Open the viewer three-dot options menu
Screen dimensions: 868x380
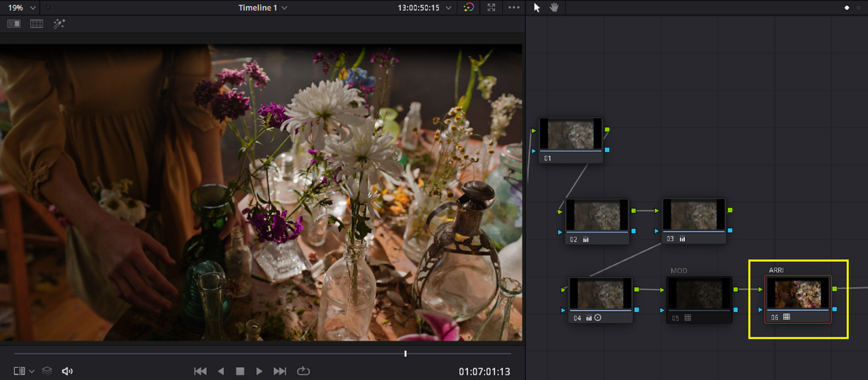[x=514, y=7]
